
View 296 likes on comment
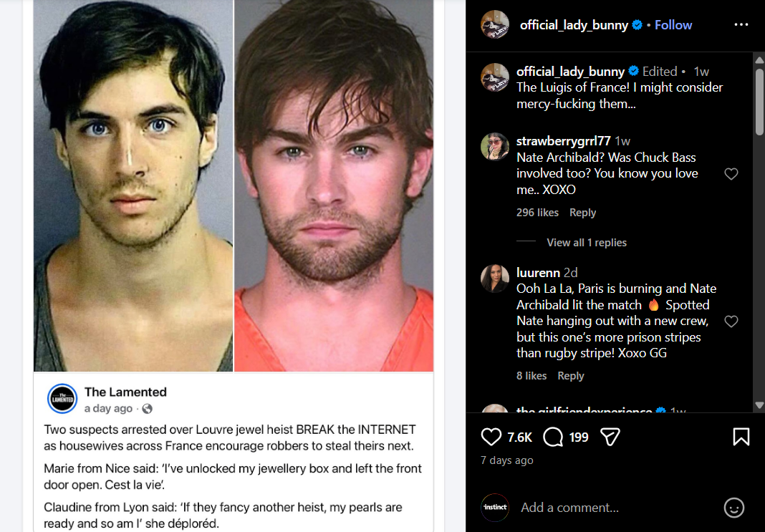[537, 213]
